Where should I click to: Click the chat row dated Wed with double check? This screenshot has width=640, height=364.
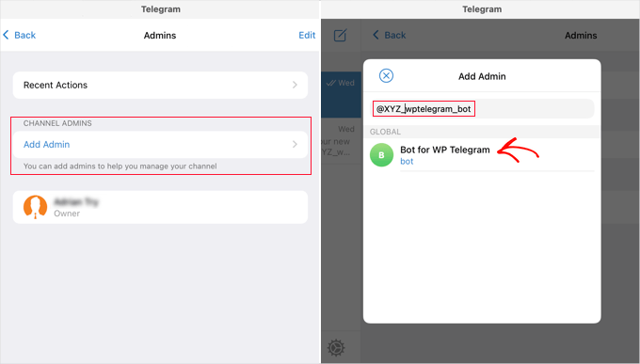[x=342, y=95]
